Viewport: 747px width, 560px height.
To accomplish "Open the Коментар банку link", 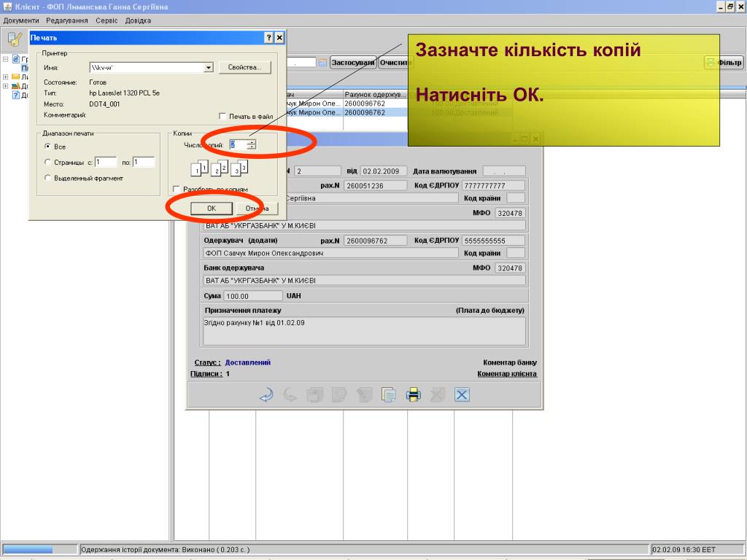I will [510, 362].
